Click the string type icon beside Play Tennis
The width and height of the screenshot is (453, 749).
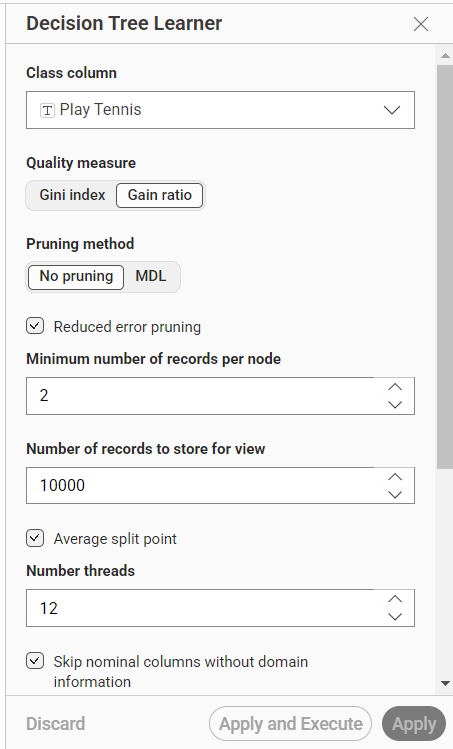47,110
